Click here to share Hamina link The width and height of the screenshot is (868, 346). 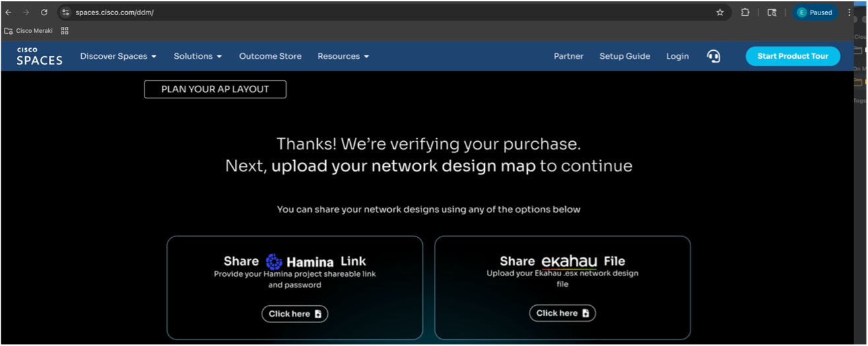(x=295, y=314)
